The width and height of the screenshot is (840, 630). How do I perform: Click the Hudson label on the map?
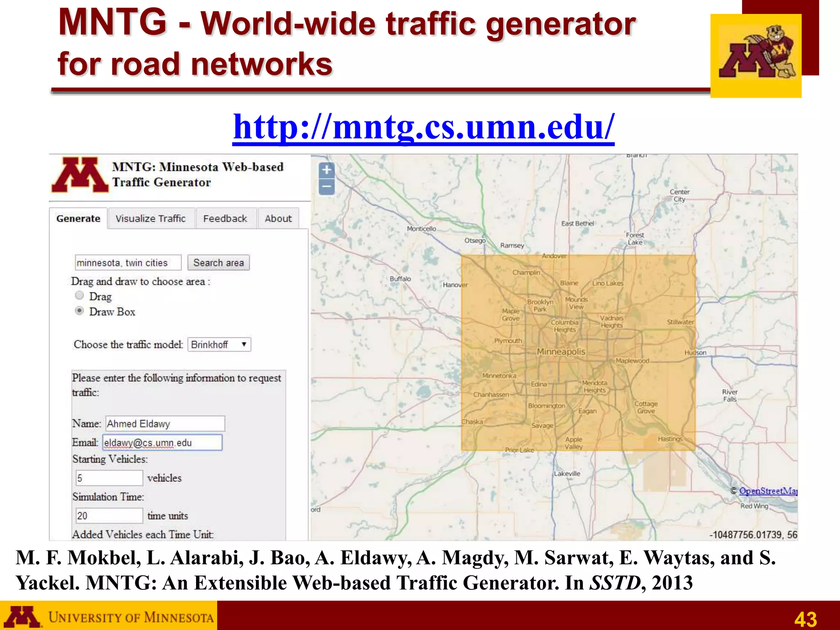(695, 352)
